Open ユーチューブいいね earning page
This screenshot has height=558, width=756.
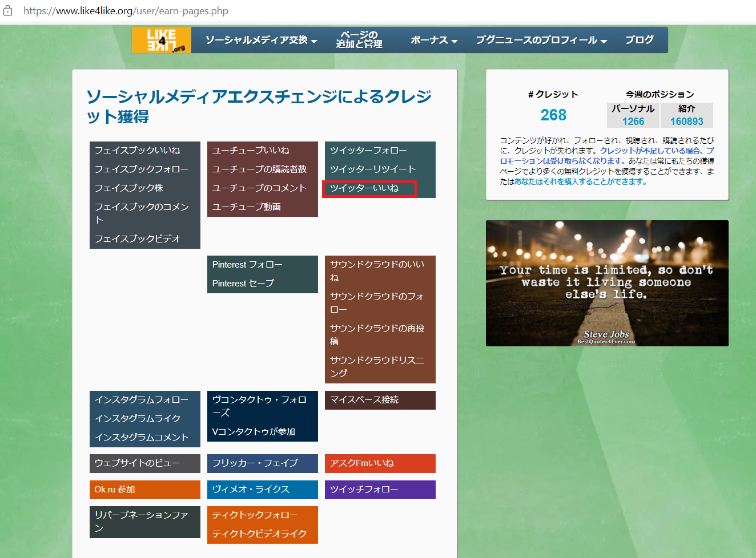[251, 150]
